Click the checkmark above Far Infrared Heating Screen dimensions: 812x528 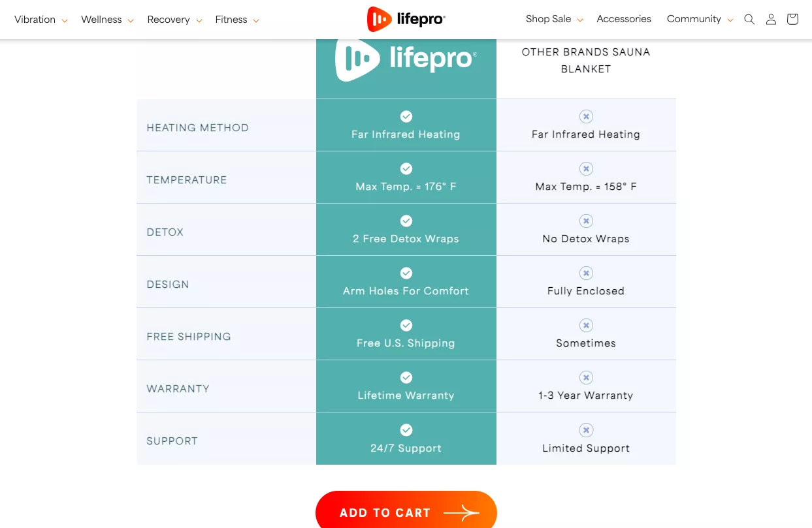[x=406, y=116]
